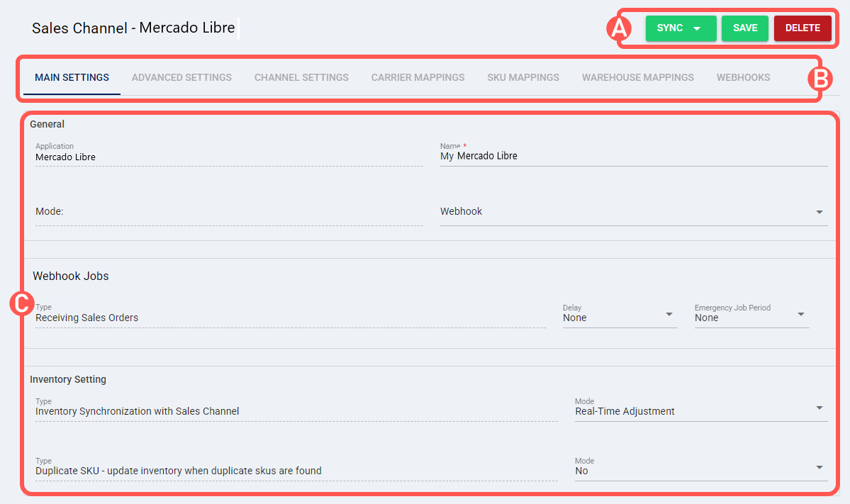Screen dimensions: 850x504
Task: Expand the Mode dropdown showing Webhook
Action: [x=634, y=212]
